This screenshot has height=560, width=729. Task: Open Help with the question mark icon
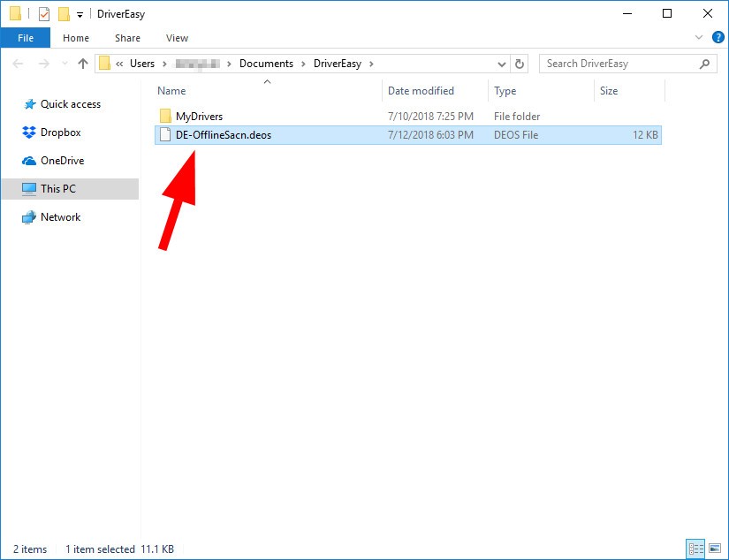718,37
